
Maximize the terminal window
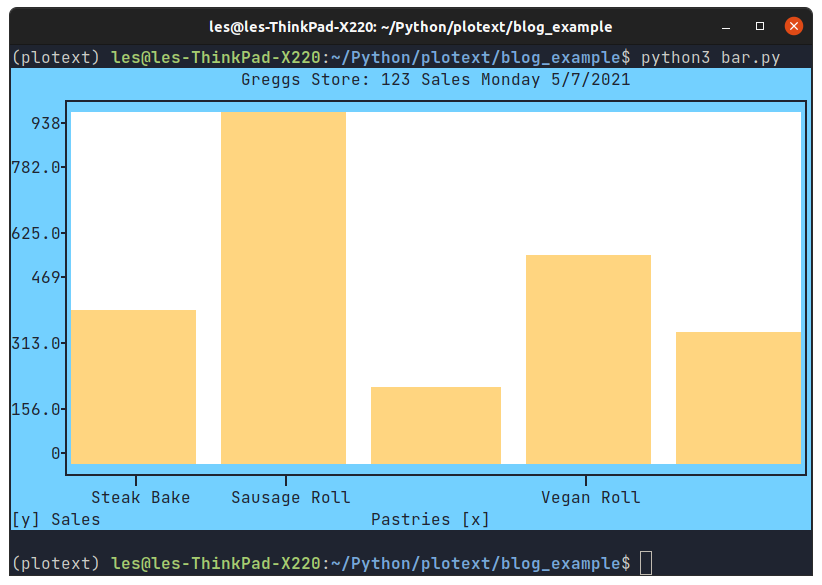pos(760,26)
